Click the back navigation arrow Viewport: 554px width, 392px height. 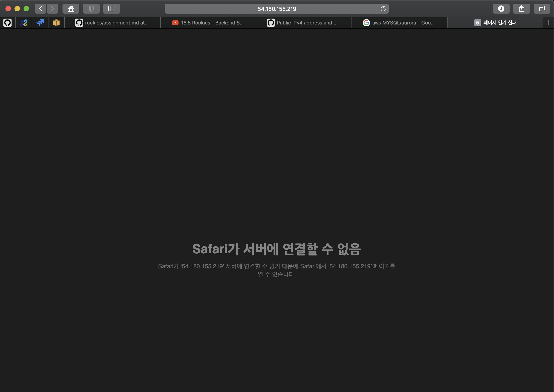click(x=41, y=9)
